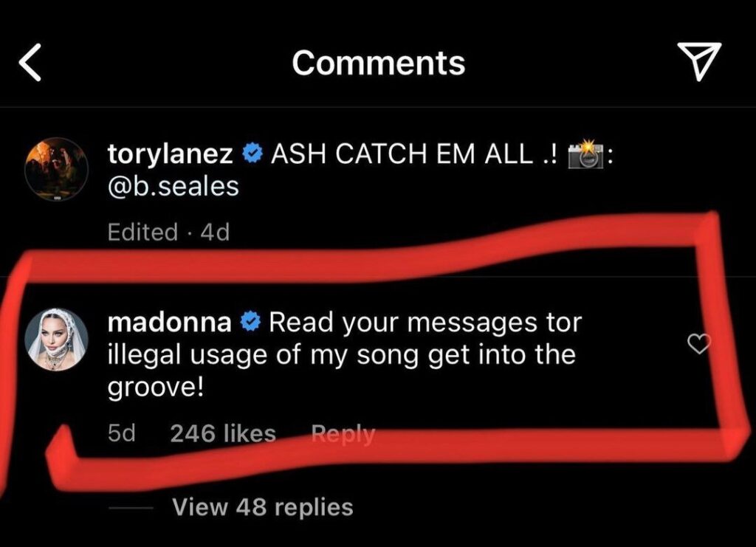Tap the paper plane share icon
This screenshot has width=756, height=547.
click(699, 61)
